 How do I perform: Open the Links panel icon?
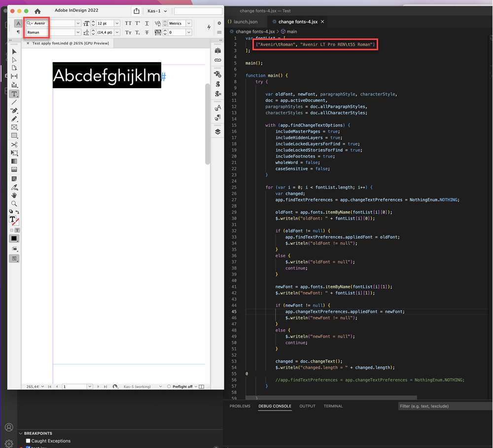217,60
